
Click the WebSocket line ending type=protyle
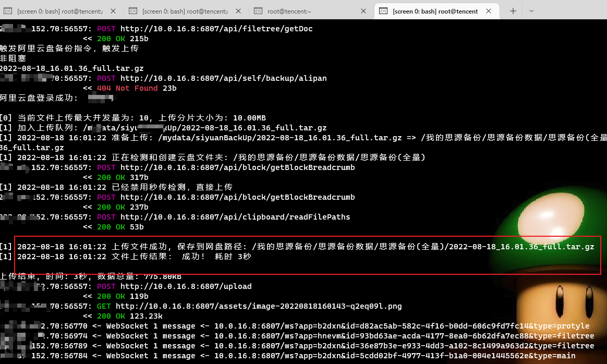point(295,326)
